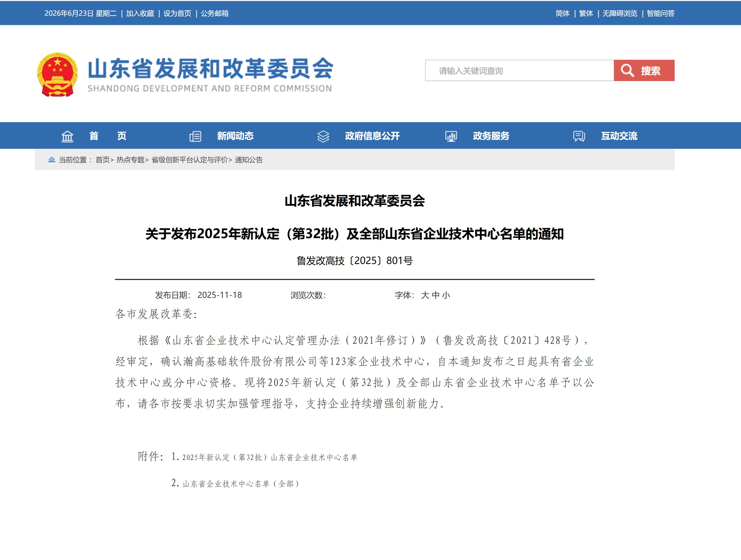
Task: Click the date text 2026年6月23日 星期二
Action: 80,13
